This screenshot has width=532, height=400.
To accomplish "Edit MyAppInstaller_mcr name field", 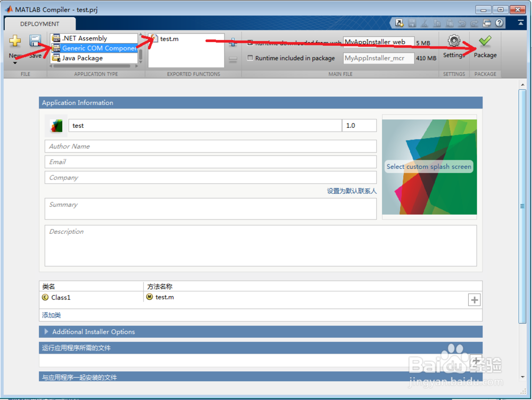I will (x=378, y=58).
